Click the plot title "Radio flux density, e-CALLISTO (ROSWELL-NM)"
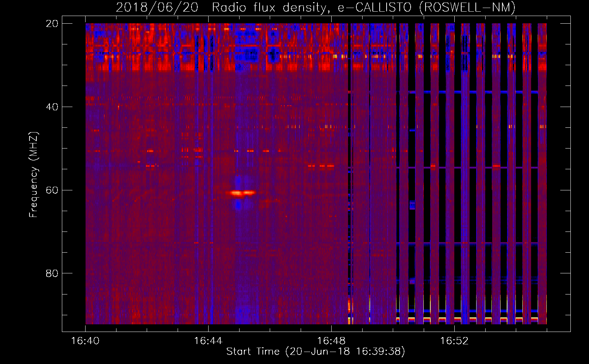This screenshot has height=364, width=589. (364, 7)
